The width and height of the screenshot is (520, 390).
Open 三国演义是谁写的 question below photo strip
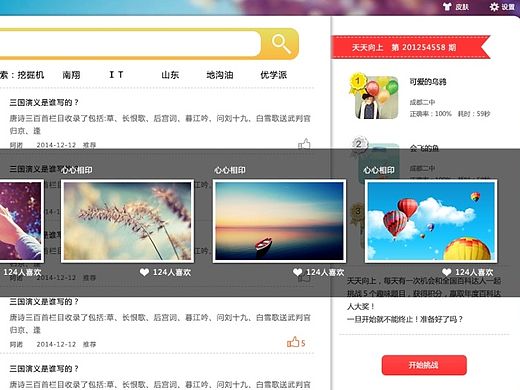[x=44, y=302]
